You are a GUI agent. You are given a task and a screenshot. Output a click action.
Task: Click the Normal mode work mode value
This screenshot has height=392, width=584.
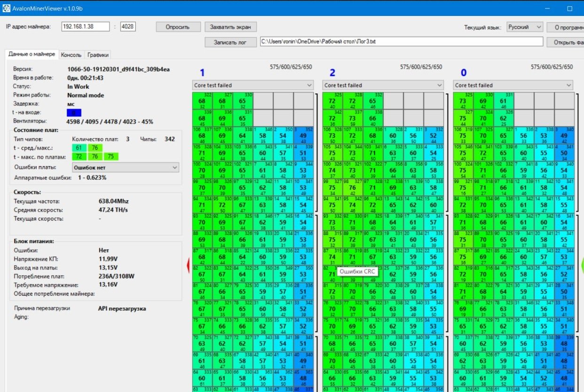(x=86, y=95)
